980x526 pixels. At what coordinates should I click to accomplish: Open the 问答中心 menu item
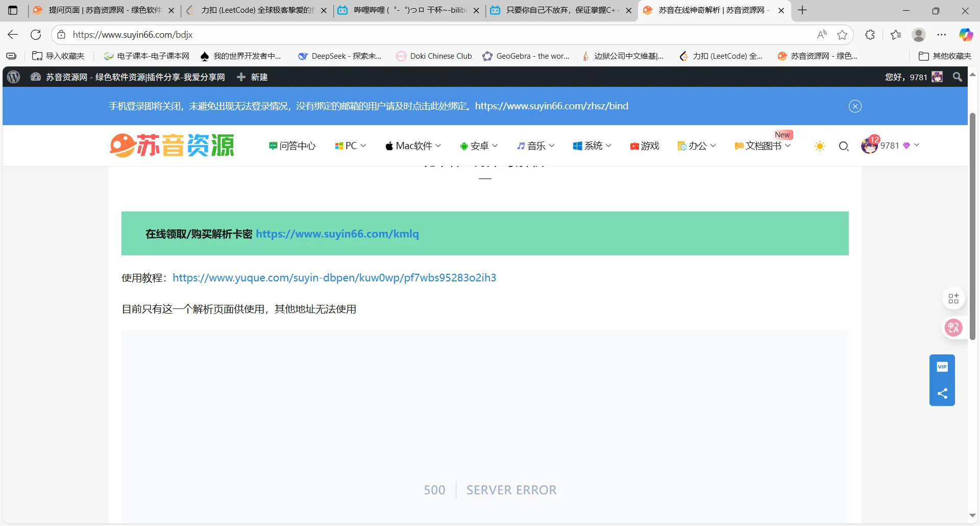point(292,146)
